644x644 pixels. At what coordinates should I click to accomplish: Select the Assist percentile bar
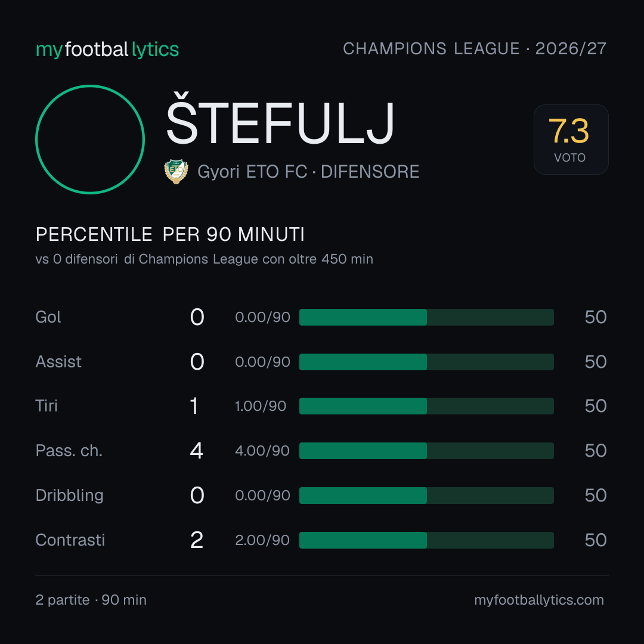tap(426, 362)
